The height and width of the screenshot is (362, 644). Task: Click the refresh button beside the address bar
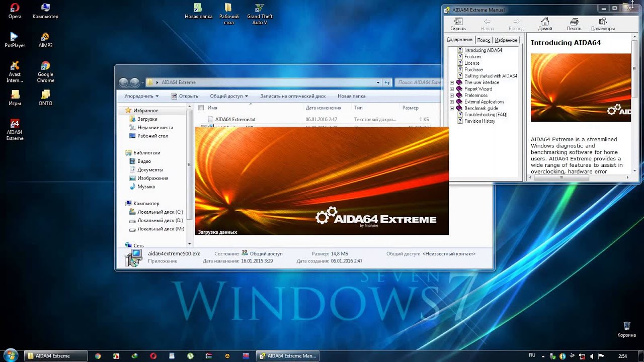[387, 82]
